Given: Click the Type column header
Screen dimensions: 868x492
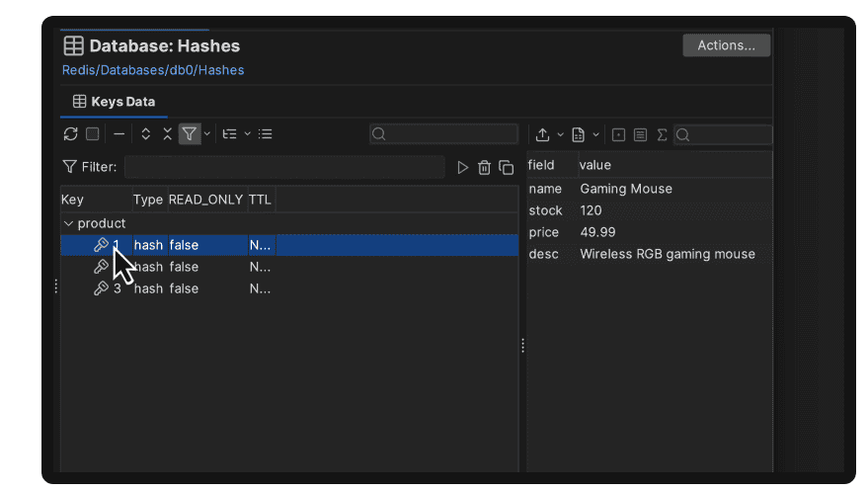Looking at the screenshot, I should 148,200.
